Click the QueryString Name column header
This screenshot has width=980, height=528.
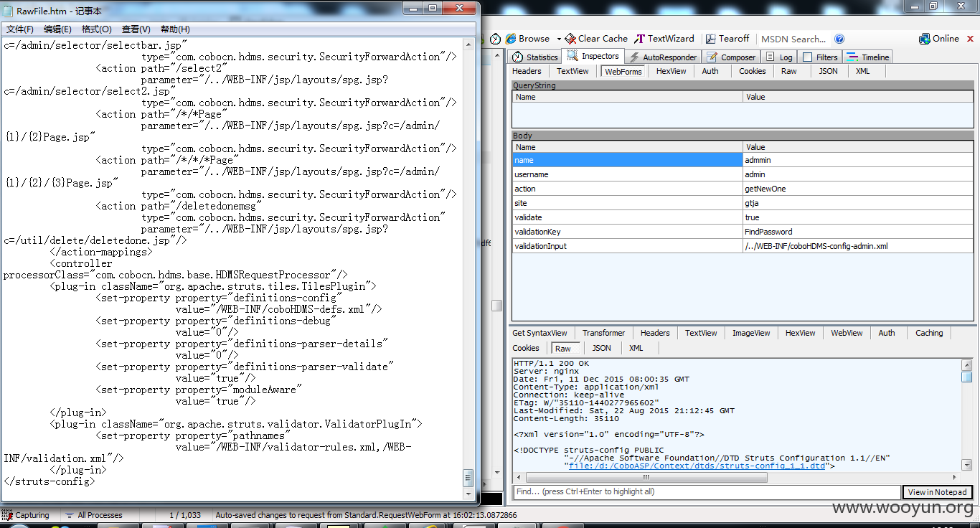pos(628,97)
